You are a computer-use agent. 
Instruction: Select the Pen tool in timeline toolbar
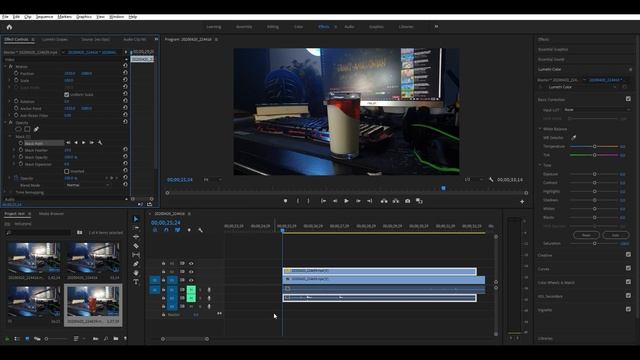tap(136, 264)
